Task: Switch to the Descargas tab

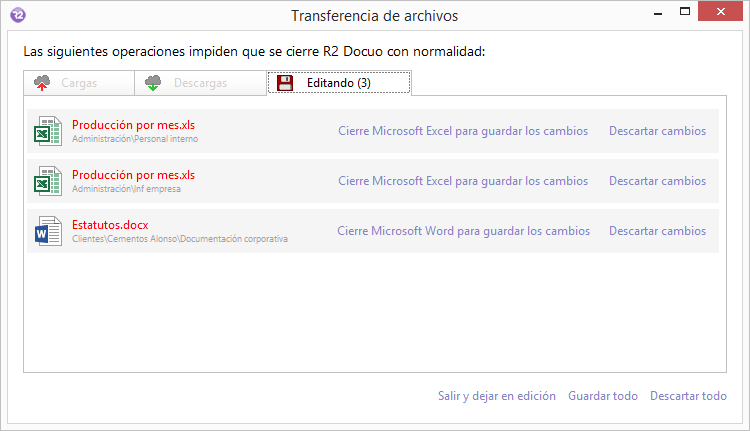Action: click(200, 83)
